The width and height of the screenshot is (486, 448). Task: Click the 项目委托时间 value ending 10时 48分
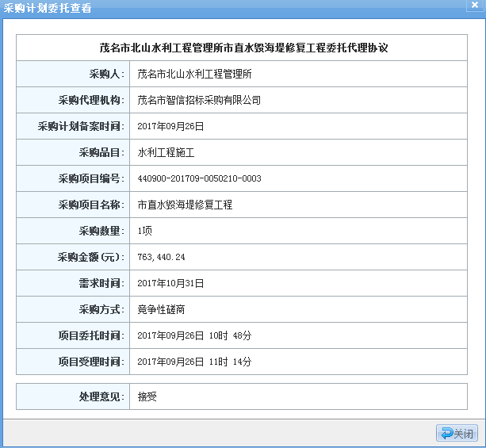pos(194,335)
